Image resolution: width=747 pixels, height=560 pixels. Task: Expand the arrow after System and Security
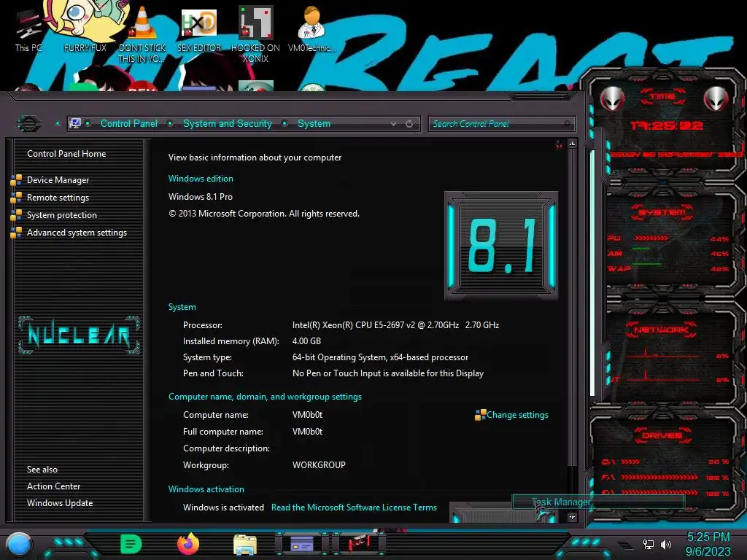click(285, 123)
